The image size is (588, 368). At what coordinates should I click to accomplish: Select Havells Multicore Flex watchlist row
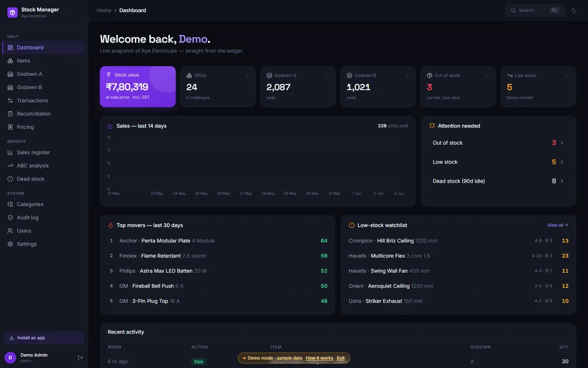pos(458,256)
